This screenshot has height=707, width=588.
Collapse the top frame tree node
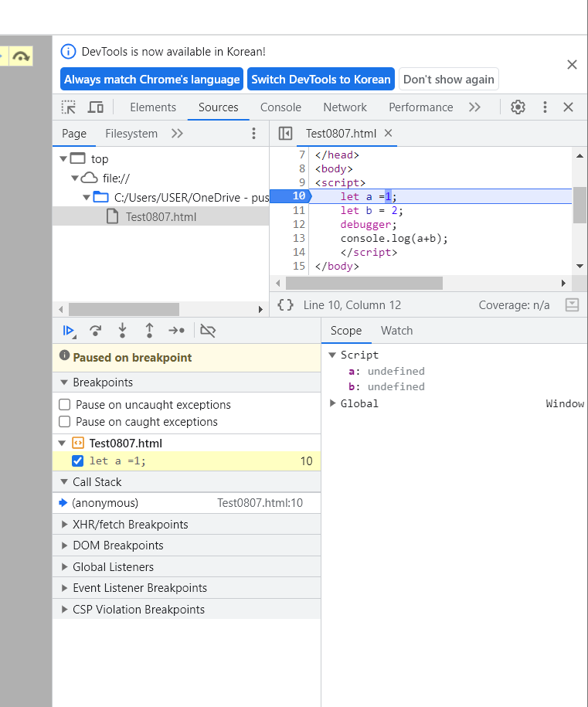(x=63, y=158)
